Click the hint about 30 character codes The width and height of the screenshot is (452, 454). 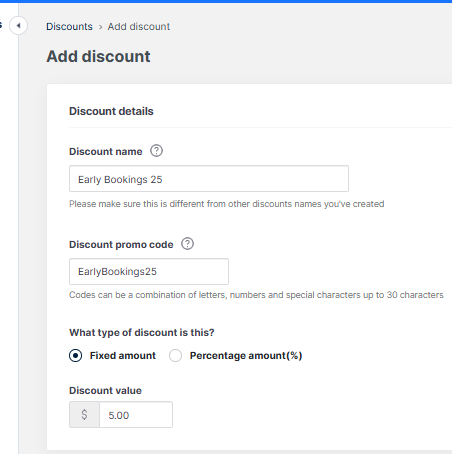(x=256, y=295)
